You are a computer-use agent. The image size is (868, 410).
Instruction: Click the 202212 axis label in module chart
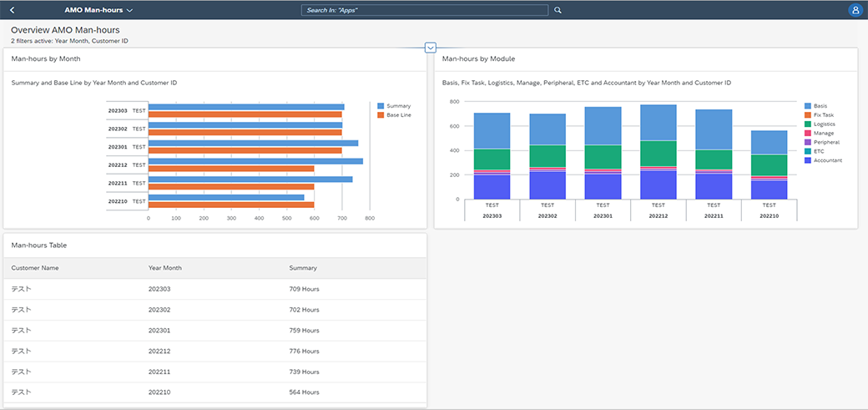tap(659, 215)
